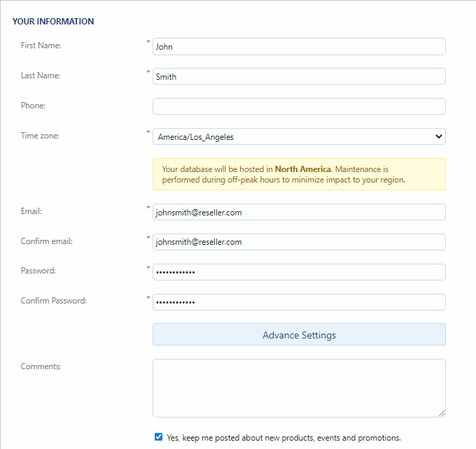This screenshot has height=449, width=476.
Task: Expand the Advance Settings section
Action: pyautogui.click(x=299, y=335)
